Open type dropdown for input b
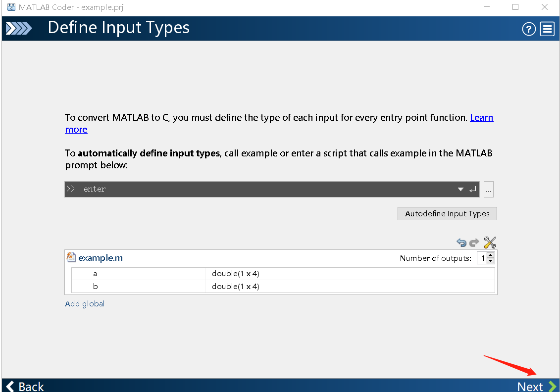Screen dimensions: 560x392 [235, 286]
